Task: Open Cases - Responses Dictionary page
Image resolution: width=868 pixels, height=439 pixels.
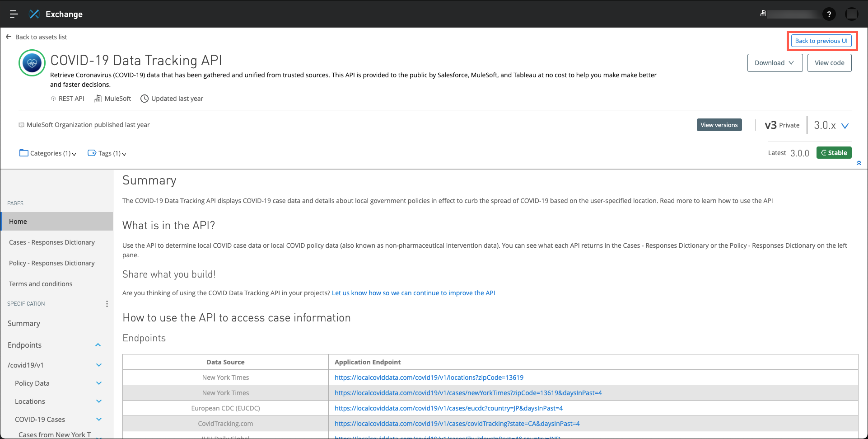Action: click(52, 242)
